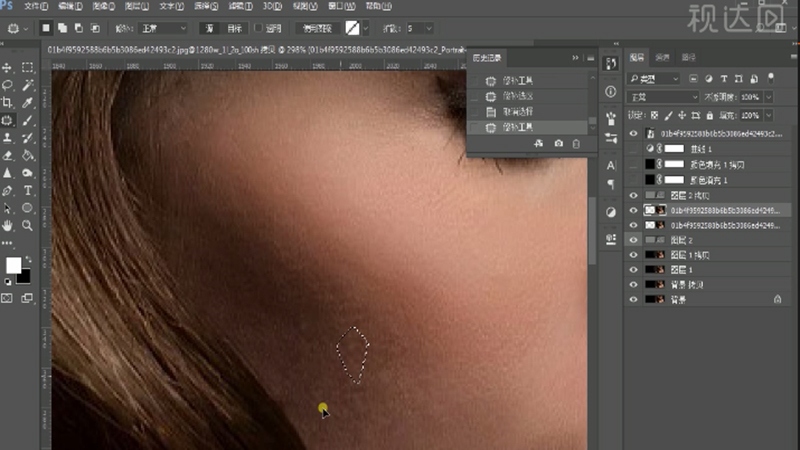Select the Path Selection arrow tool
Viewport: 800px width, 450px height.
click(7, 208)
